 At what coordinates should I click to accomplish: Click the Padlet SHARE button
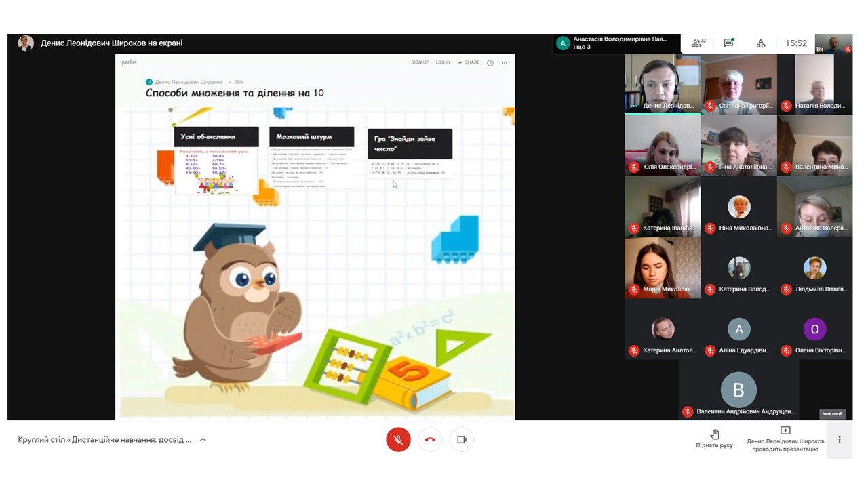(469, 62)
